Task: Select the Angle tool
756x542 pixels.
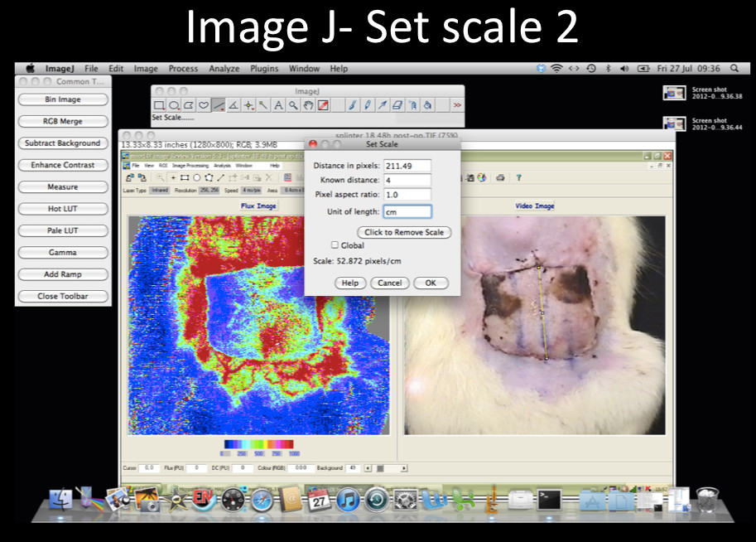Action: point(234,105)
